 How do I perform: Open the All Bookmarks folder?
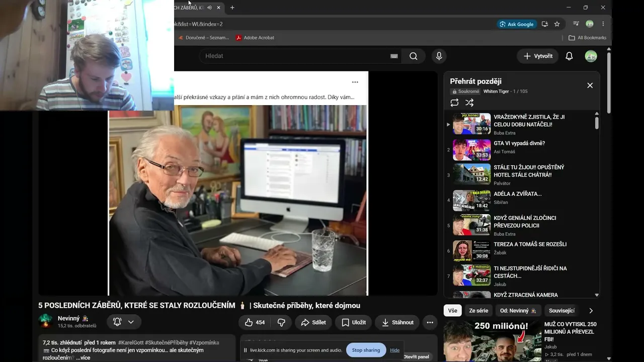pos(587,38)
